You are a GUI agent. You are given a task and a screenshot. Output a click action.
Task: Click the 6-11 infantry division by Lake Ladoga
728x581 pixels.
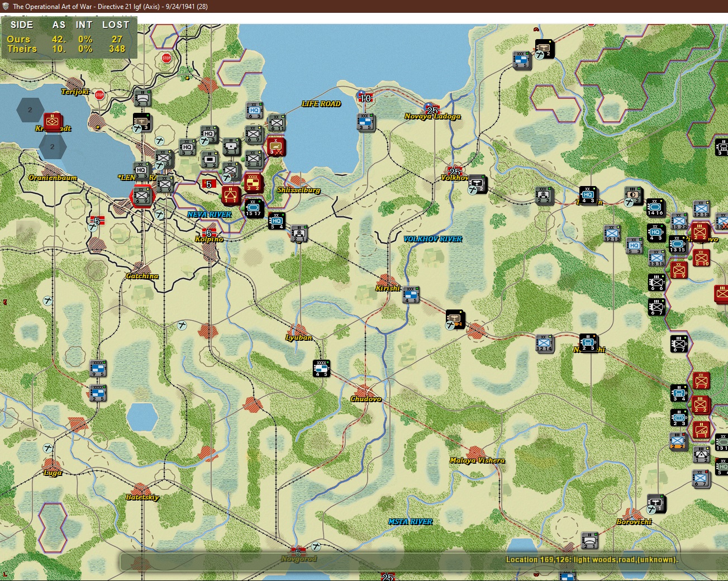point(277,122)
